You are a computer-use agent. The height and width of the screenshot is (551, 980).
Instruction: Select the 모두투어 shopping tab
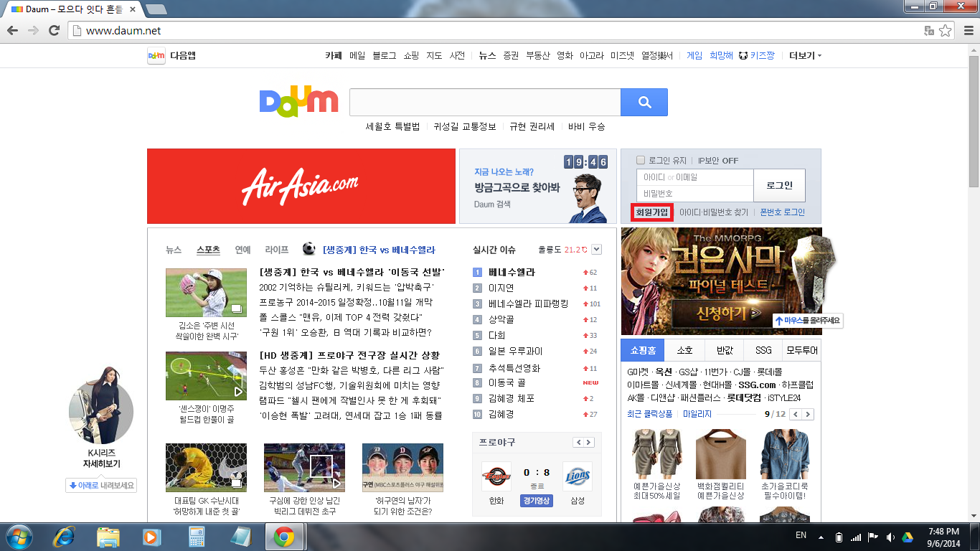801,351
